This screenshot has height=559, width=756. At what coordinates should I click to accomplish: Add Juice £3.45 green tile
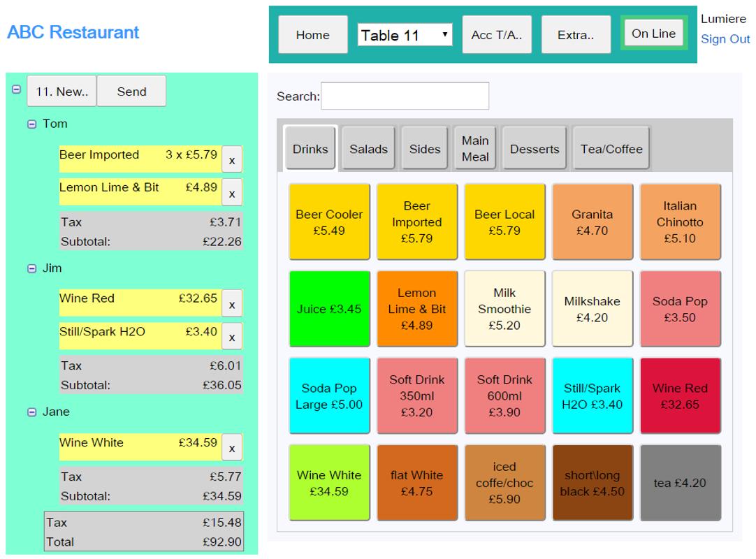coord(329,309)
